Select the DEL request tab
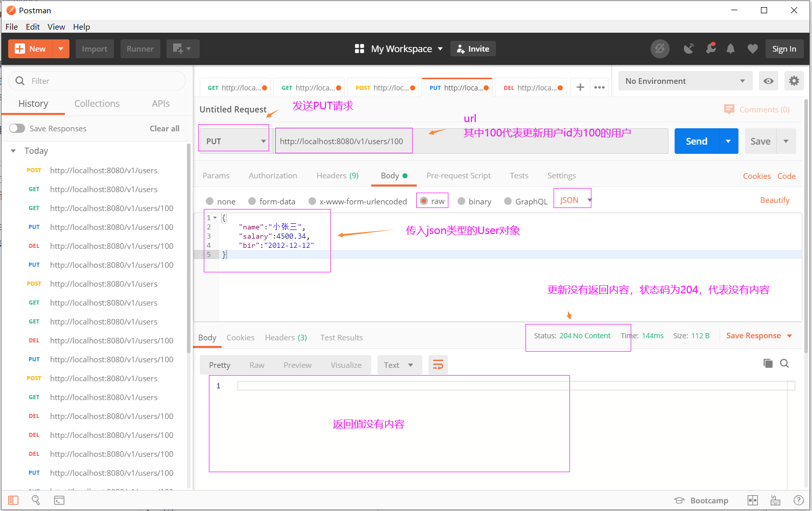The width and height of the screenshot is (812, 511). coord(532,87)
